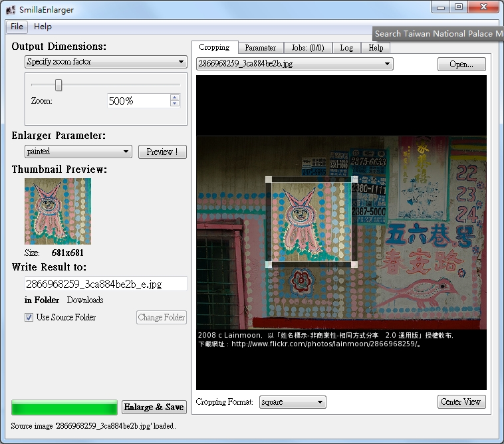
Task: Click the top-left crop selection handle
Action: (269, 179)
